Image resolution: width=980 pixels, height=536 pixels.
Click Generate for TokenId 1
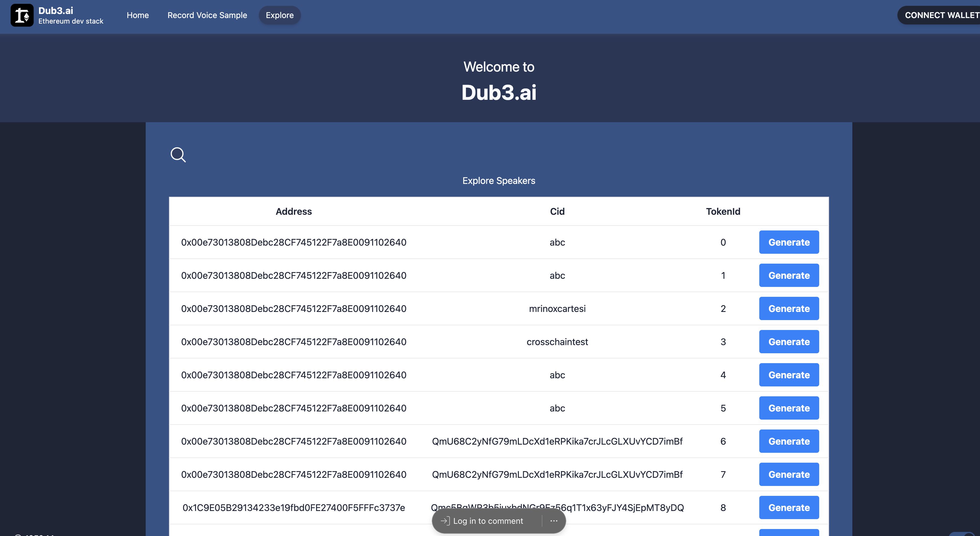coord(789,275)
